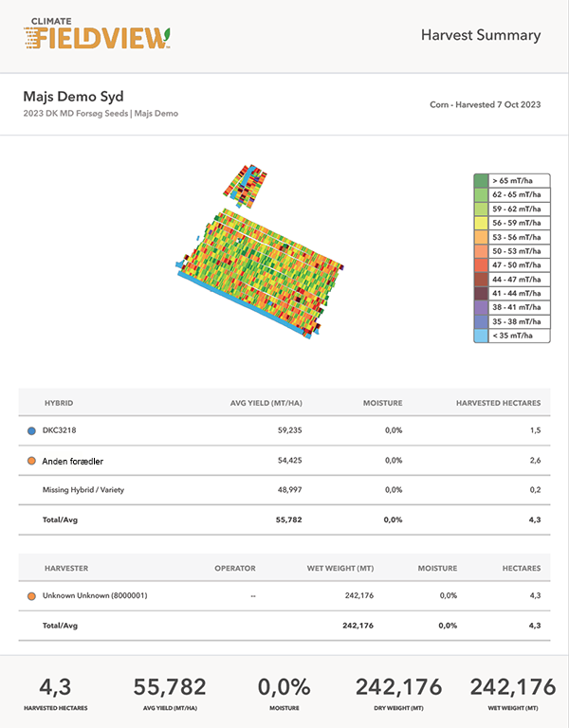This screenshot has width=569, height=728.
Task: Click the > 65 mT/ha dark green swatch
Action: (x=481, y=181)
